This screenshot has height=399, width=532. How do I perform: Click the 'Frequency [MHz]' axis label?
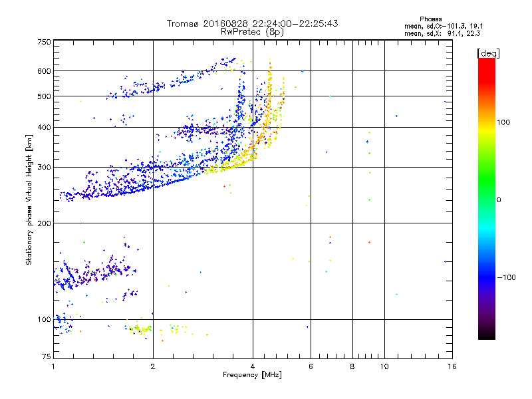pos(252,375)
